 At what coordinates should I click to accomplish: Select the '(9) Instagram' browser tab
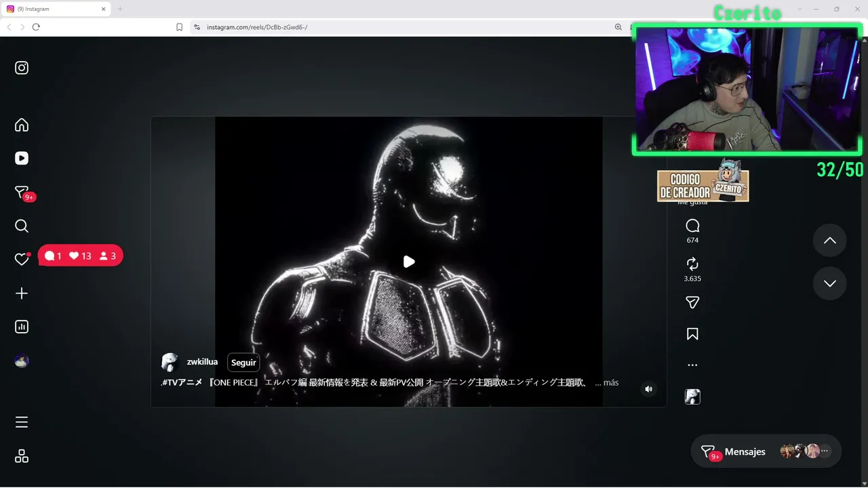(x=56, y=9)
